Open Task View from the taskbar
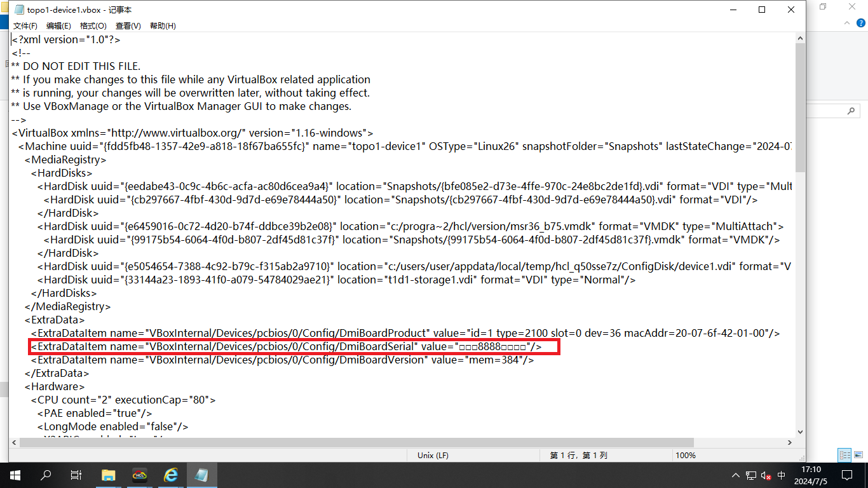Screen dimensions: 868x488 76,475
